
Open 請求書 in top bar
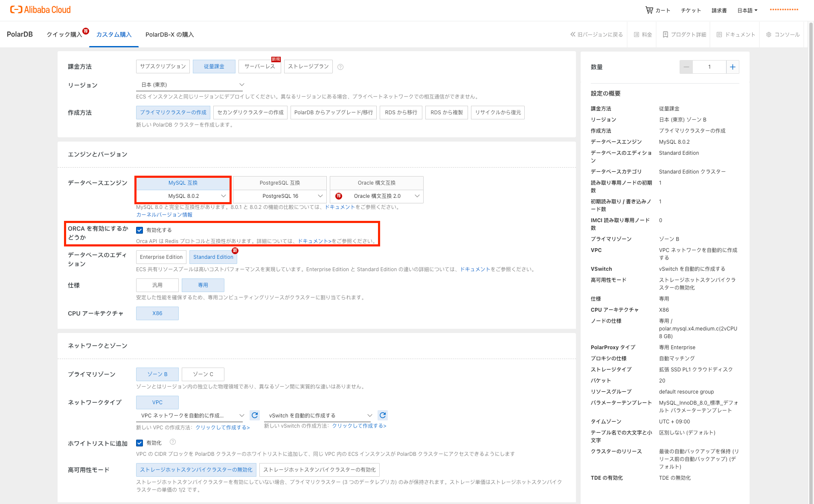(x=719, y=11)
